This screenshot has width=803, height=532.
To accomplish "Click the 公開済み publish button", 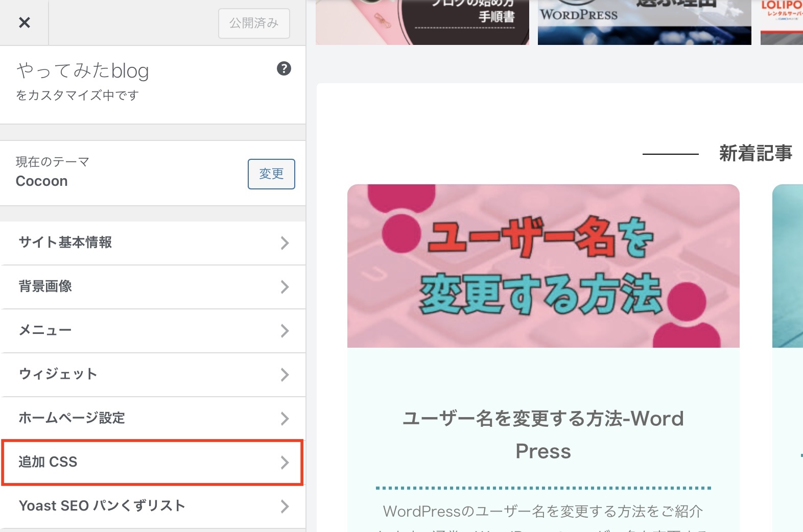I will (254, 23).
